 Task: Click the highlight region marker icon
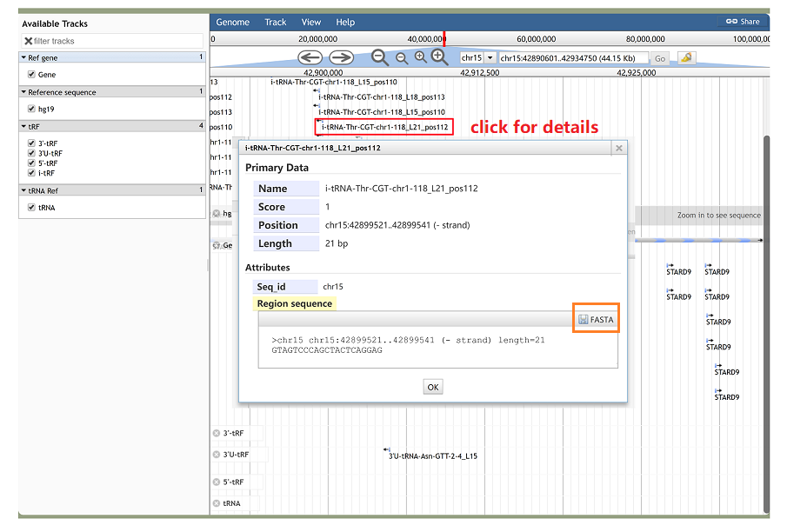(x=686, y=57)
